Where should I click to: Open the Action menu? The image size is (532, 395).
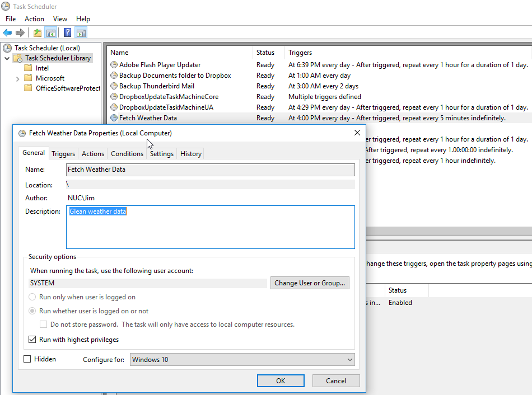pos(34,19)
